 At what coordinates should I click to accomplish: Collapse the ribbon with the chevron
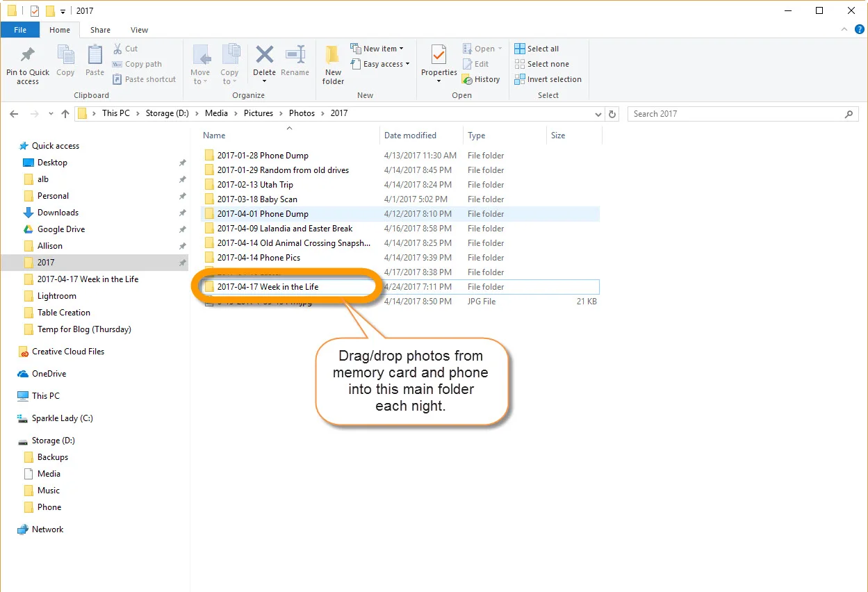(844, 30)
